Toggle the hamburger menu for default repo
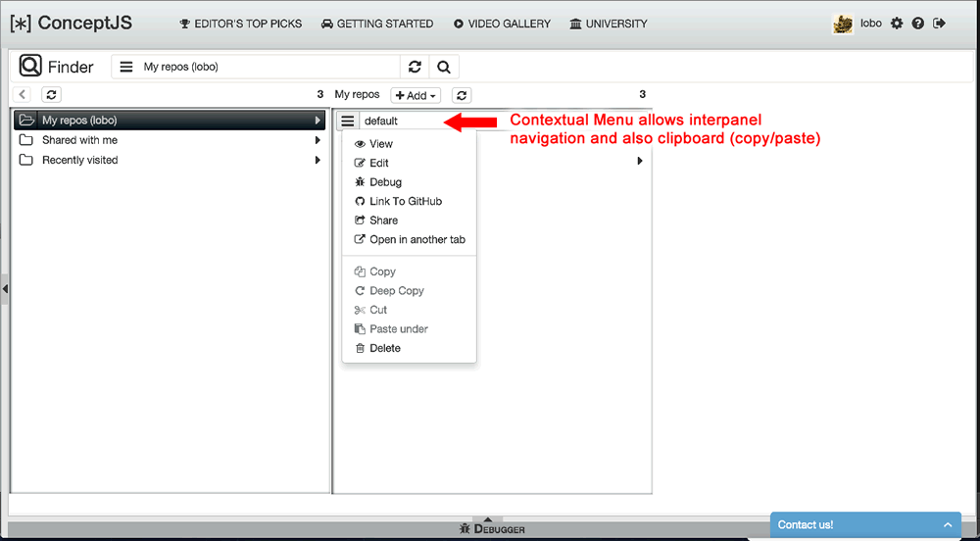This screenshot has width=980, height=541. click(x=348, y=121)
